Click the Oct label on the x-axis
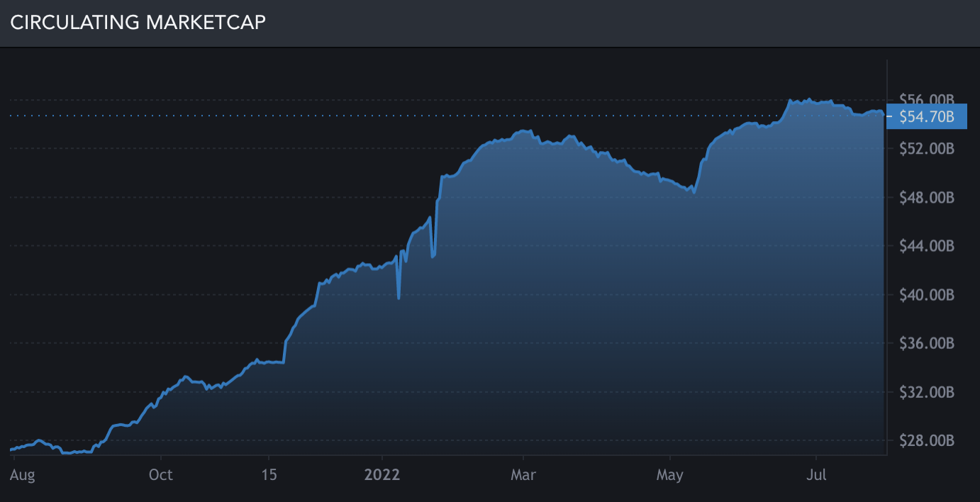 click(160, 475)
